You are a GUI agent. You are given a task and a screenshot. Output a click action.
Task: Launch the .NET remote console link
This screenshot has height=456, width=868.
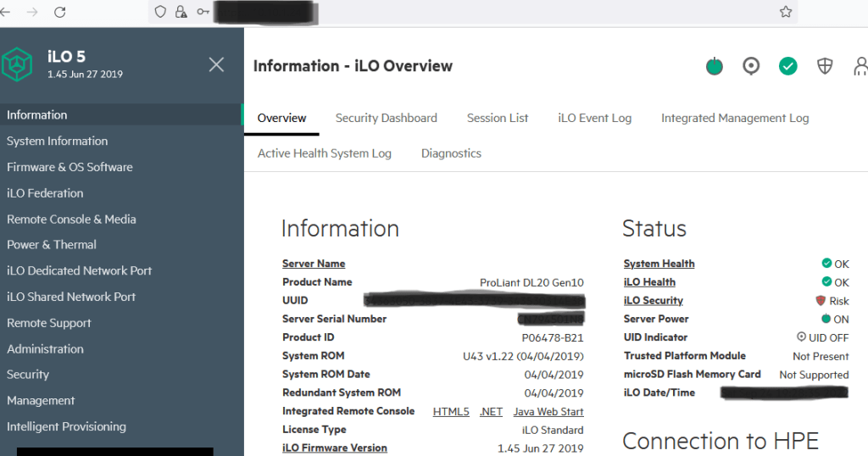491,411
